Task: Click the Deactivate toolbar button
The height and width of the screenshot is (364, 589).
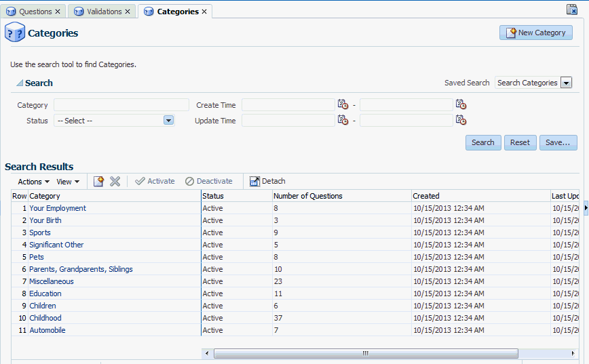Action: coord(209,181)
